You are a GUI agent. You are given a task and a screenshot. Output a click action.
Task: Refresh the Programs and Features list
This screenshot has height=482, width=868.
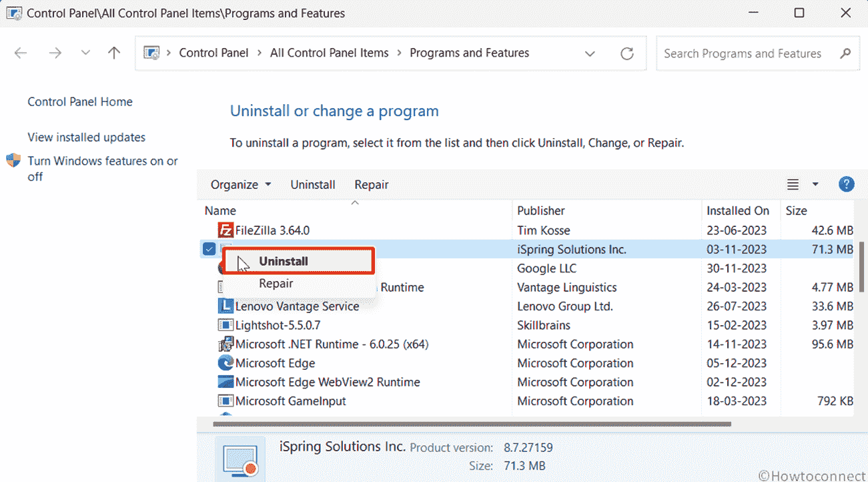pos(626,53)
